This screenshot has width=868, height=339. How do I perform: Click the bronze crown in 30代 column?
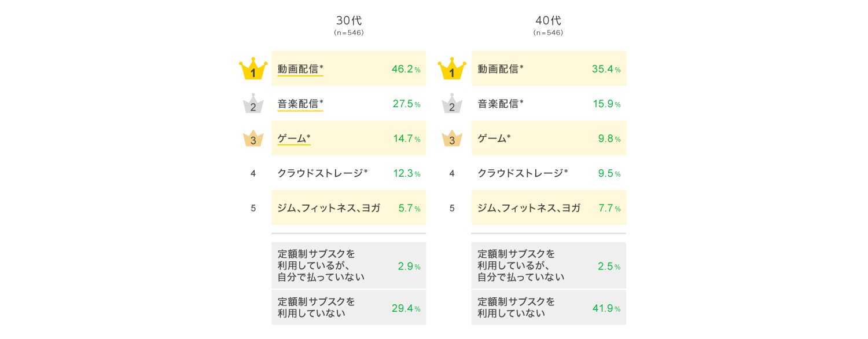[253, 139]
